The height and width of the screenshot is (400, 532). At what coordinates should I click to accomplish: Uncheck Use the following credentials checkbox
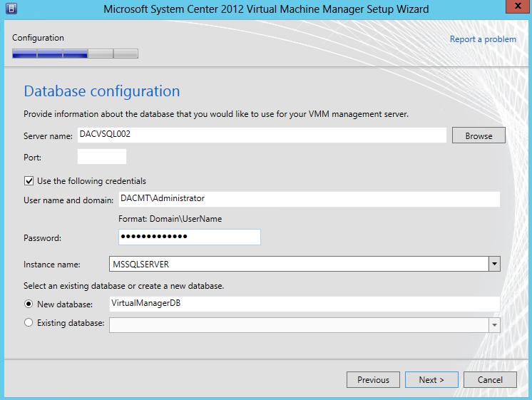point(29,181)
